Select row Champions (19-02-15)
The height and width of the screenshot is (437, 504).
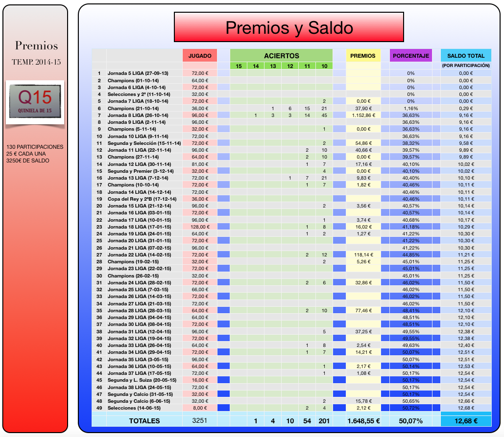[x=291, y=262]
